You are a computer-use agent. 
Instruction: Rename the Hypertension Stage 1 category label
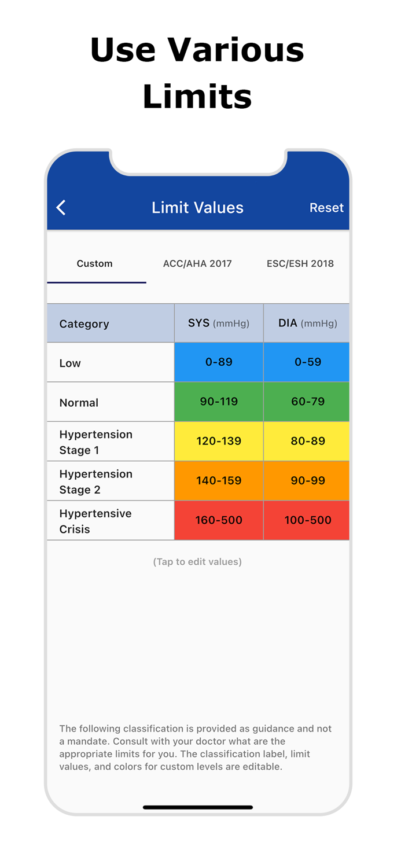tap(95, 441)
